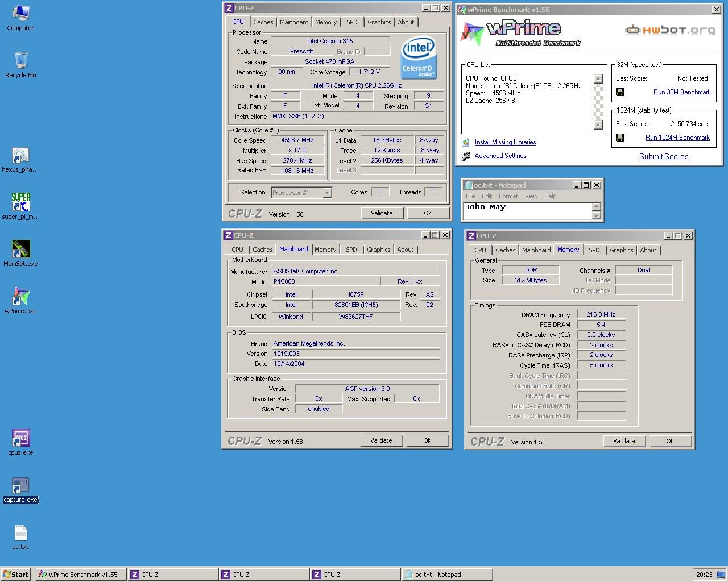Open SPD tab in top CPU-Z window
Image resolution: width=728 pixels, height=582 pixels.
[352, 22]
